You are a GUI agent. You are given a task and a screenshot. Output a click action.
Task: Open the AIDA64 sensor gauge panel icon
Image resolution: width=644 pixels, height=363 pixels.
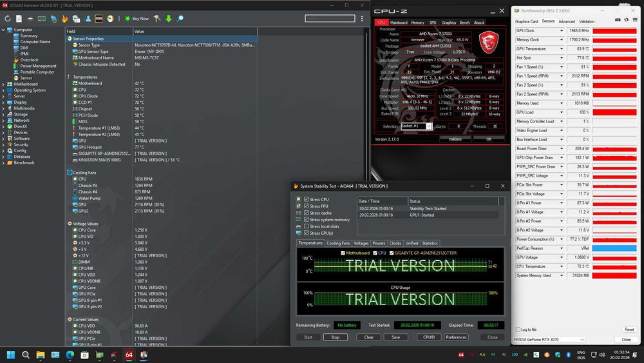pyautogui.click(x=110, y=19)
